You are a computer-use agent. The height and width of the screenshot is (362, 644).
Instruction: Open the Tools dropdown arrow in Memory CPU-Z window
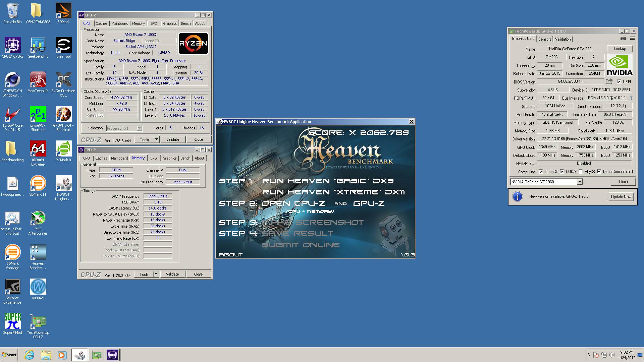click(x=156, y=274)
